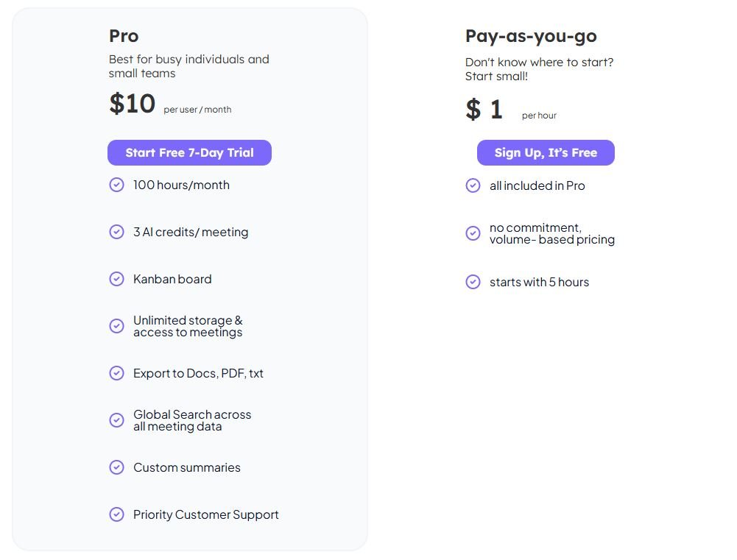Click checkmark icon next to 3 AI credits
The image size is (737, 560).
point(116,232)
